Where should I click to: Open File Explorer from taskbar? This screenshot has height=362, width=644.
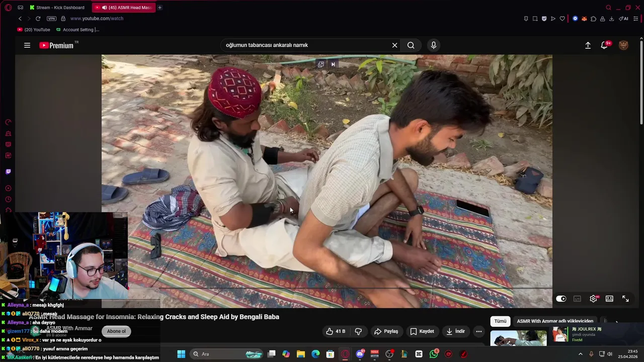(300, 354)
